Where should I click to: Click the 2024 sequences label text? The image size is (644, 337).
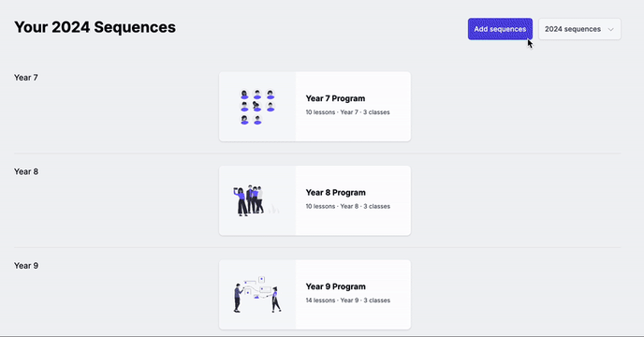[573, 29]
